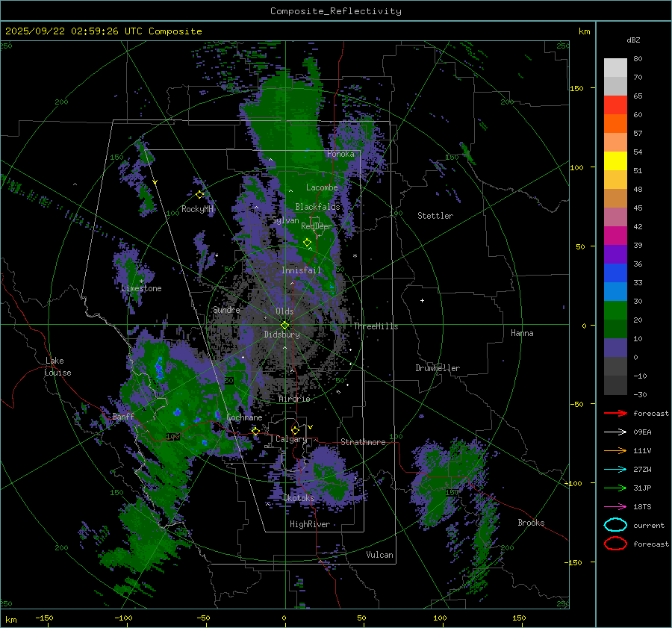Select the Drumheller map label
This screenshot has width=672, height=628.
coord(438,368)
